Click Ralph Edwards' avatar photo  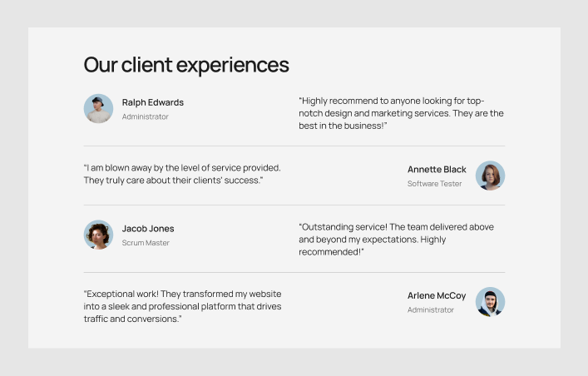(x=98, y=109)
